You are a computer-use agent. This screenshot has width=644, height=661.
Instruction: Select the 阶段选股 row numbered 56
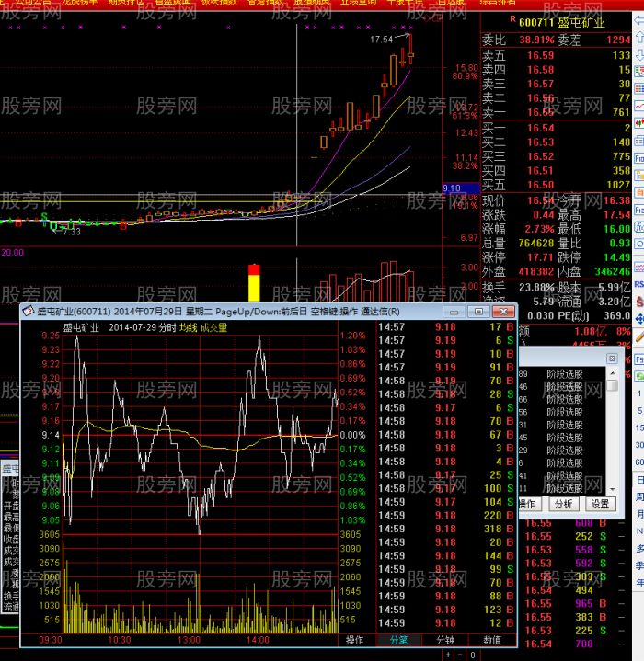click(x=562, y=412)
